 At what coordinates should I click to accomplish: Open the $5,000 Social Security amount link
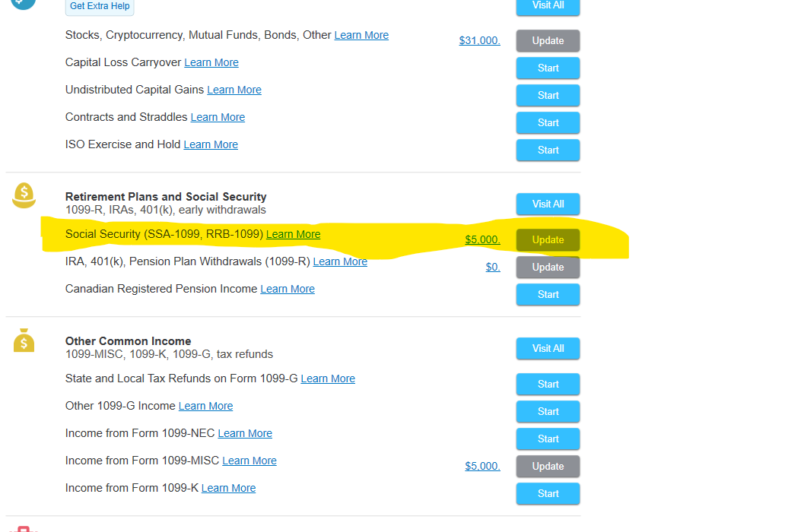coord(482,240)
